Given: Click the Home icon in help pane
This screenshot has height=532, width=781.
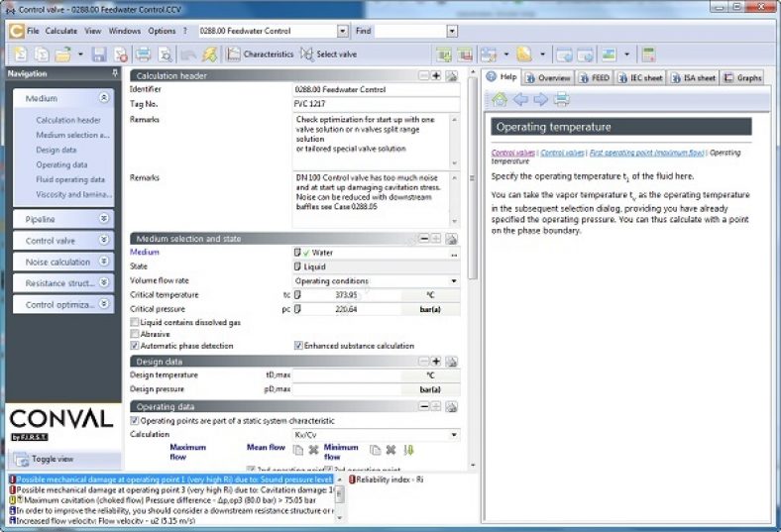Looking at the screenshot, I should 500,99.
